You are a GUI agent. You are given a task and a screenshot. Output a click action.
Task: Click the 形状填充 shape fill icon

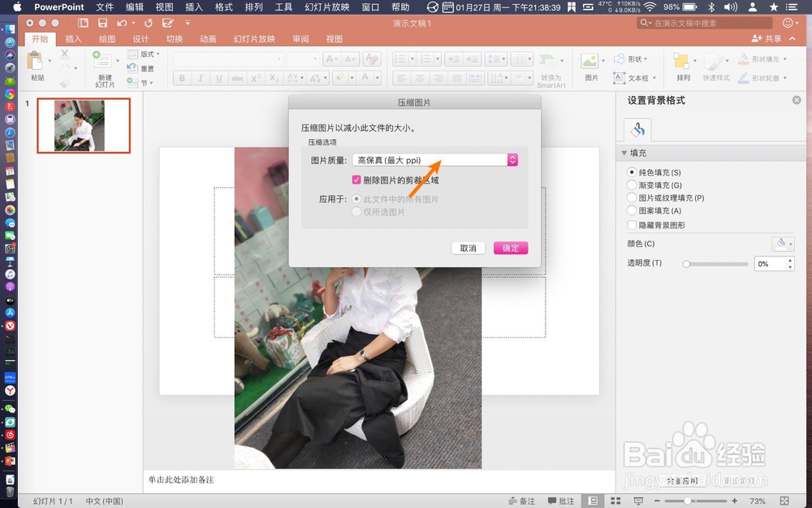click(745, 59)
